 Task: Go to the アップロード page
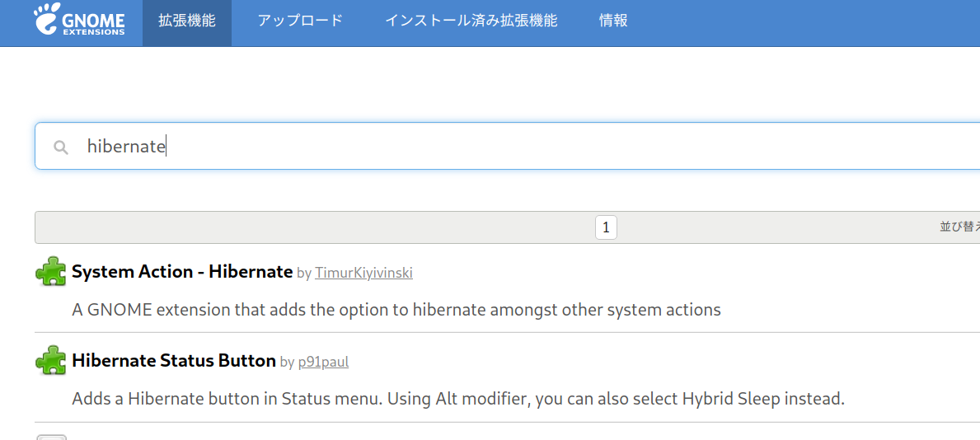(300, 21)
